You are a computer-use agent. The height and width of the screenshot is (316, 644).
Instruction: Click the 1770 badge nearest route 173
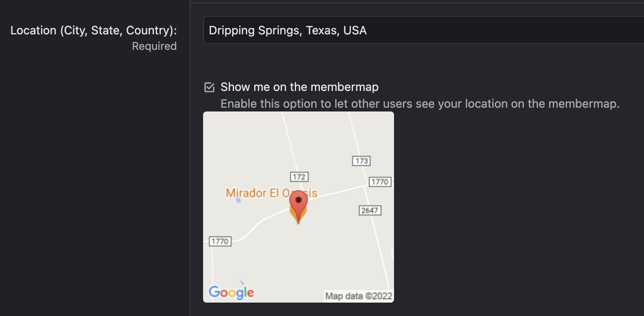coord(380,182)
